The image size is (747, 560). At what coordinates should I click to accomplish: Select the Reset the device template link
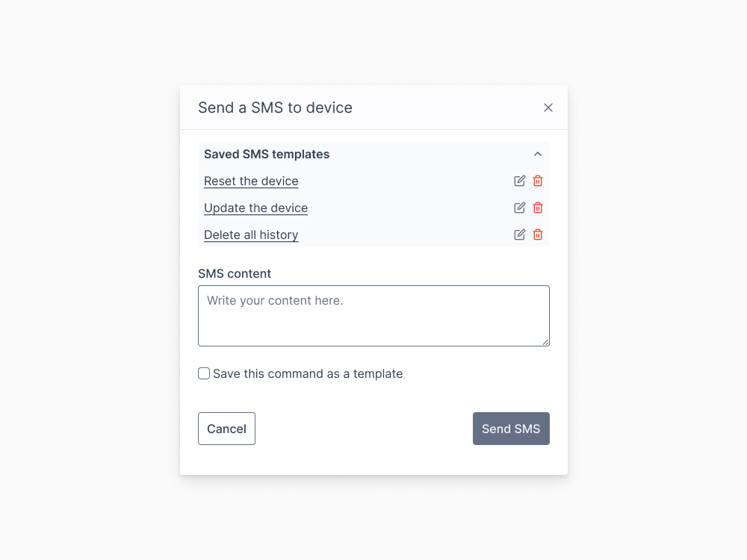pos(251,181)
